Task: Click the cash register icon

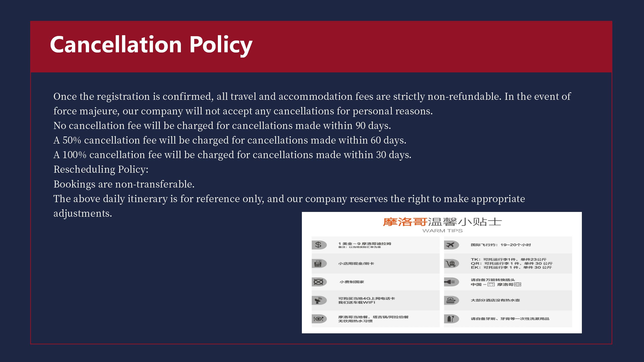Action: [x=318, y=263]
